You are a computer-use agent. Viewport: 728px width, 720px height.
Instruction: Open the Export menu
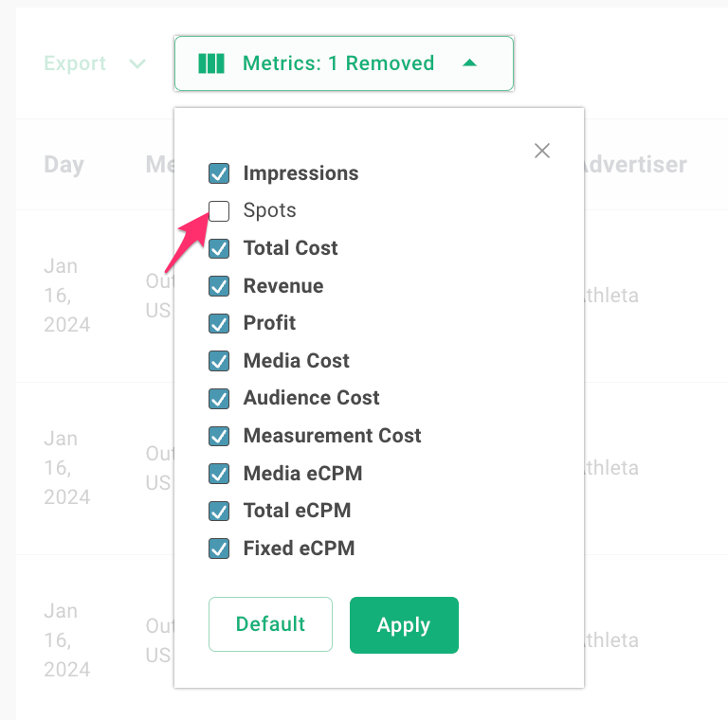pyautogui.click(x=75, y=63)
